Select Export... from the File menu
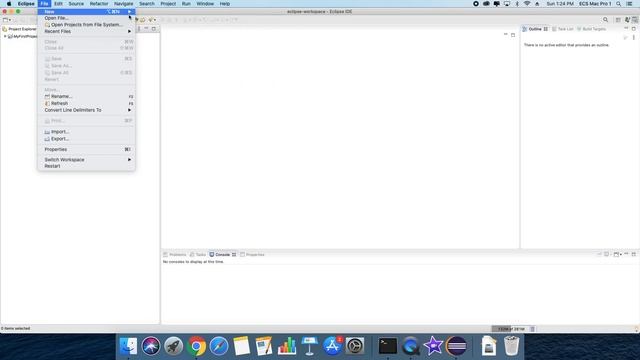Screen dimensions: 640x360 87,139
